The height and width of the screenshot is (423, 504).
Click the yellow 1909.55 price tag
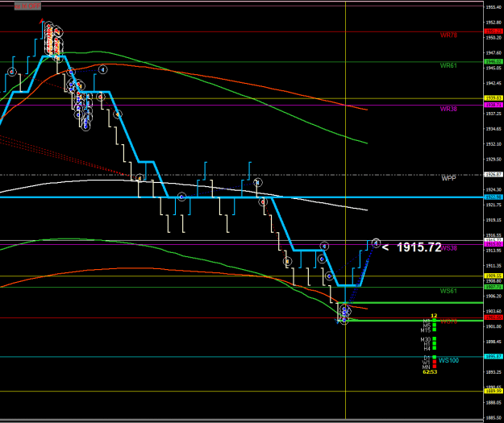(494, 276)
